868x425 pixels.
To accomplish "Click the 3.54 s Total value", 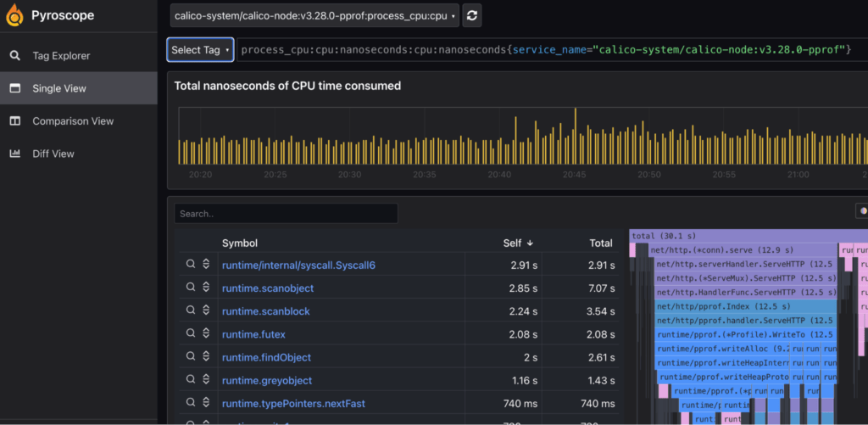I will pyautogui.click(x=601, y=311).
